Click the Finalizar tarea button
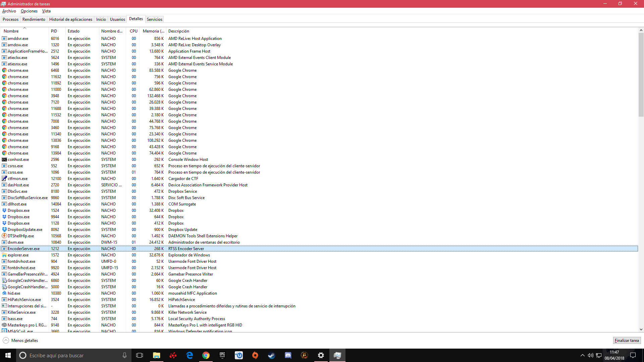This screenshot has height=362, width=644. (x=627, y=341)
